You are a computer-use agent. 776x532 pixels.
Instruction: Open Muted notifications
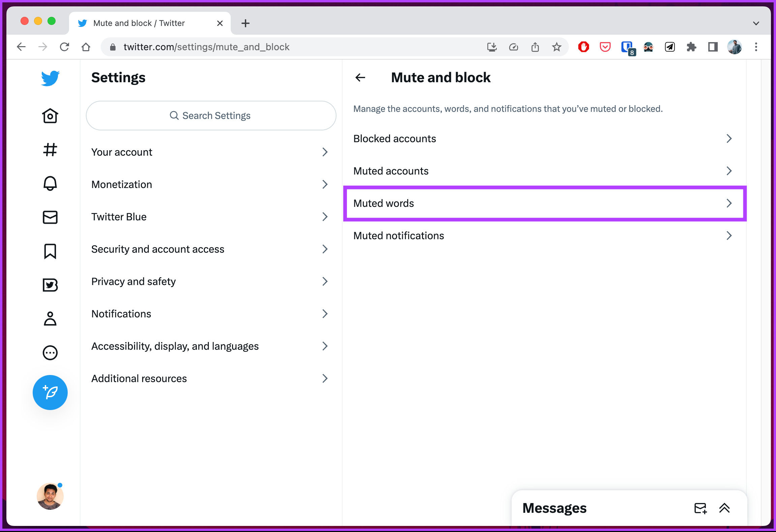tap(544, 236)
